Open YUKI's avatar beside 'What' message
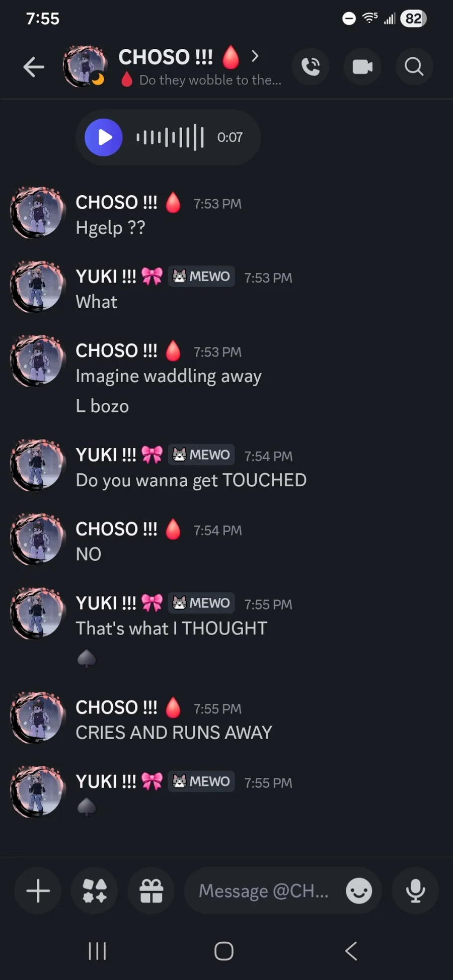453x980 pixels. 38,287
